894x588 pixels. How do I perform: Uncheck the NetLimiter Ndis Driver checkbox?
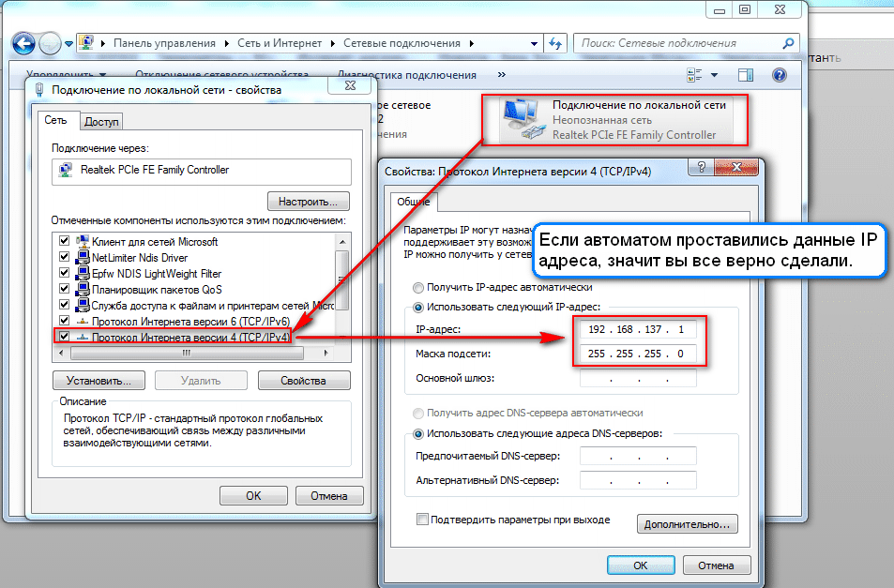click(x=65, y=257)
